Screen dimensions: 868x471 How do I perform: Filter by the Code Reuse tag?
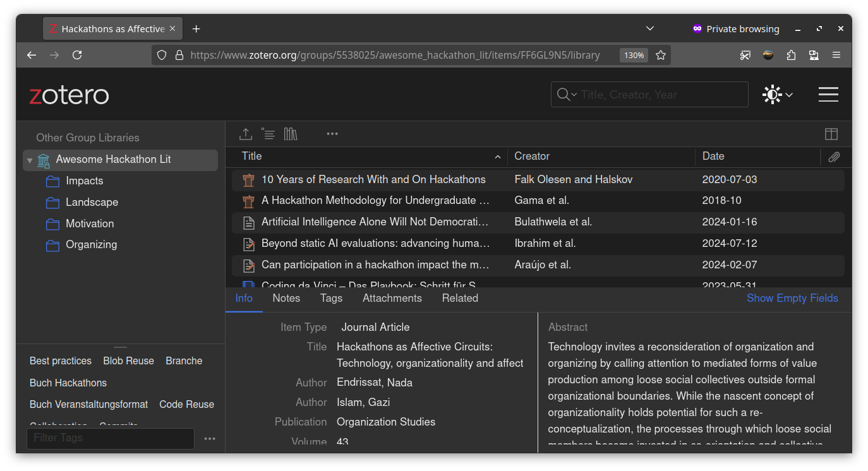(186, 404)
